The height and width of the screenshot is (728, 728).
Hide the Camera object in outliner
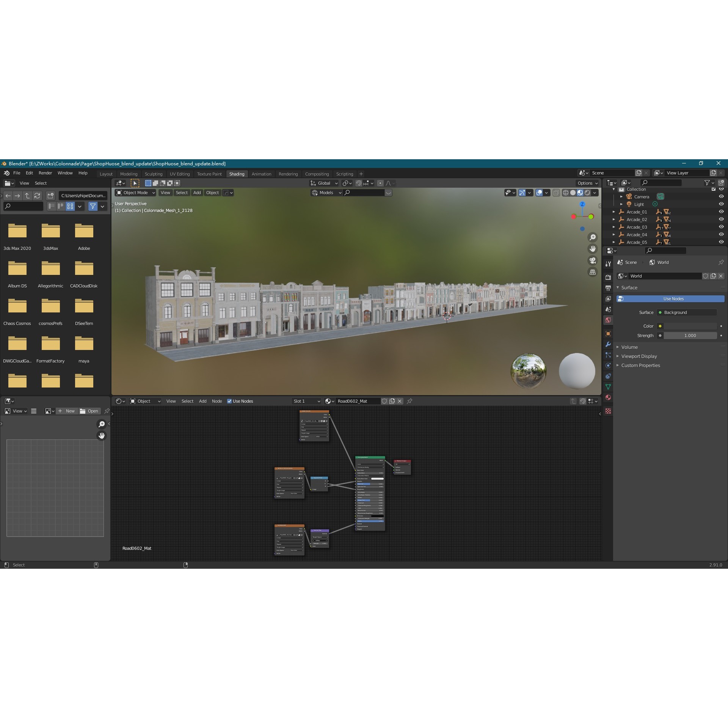[x=721, y=196]
